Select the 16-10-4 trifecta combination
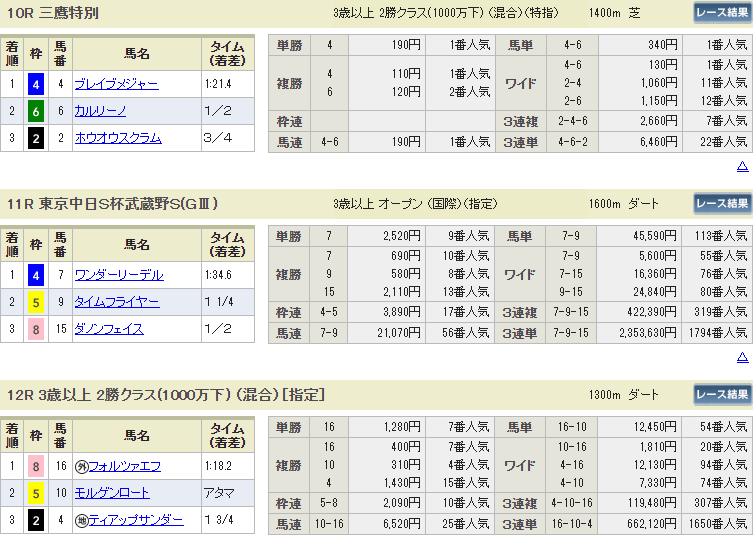Viewport: 754px width, 536px height. [572, 524]
